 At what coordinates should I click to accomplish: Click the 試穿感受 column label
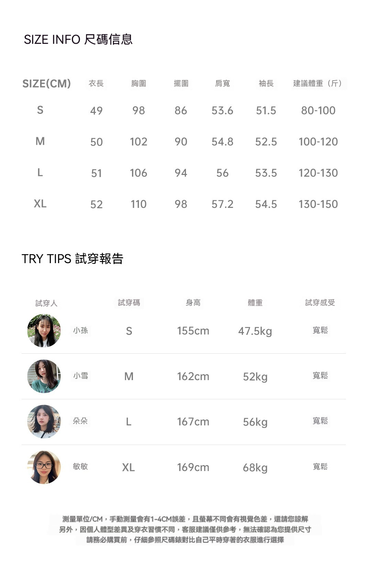click(320, 303)
